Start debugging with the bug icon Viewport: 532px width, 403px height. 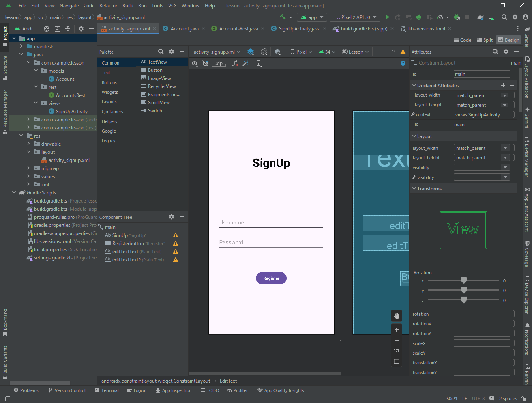(419, 17)
